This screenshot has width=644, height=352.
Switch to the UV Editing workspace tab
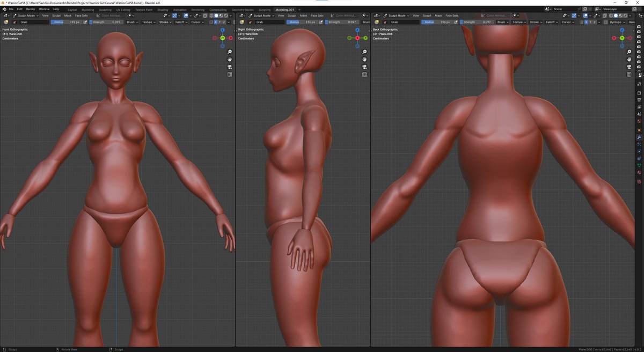(x=123, y=10)
